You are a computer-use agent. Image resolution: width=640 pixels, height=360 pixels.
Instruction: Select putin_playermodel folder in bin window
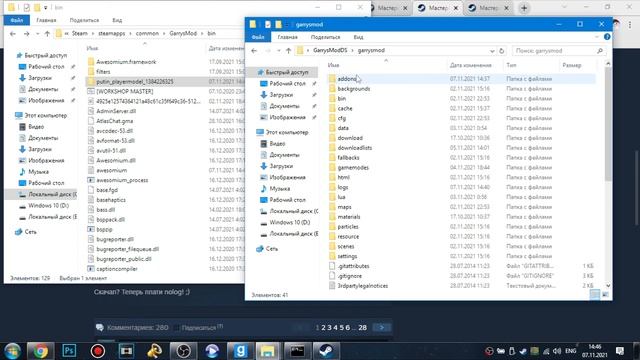coord(135,82)
